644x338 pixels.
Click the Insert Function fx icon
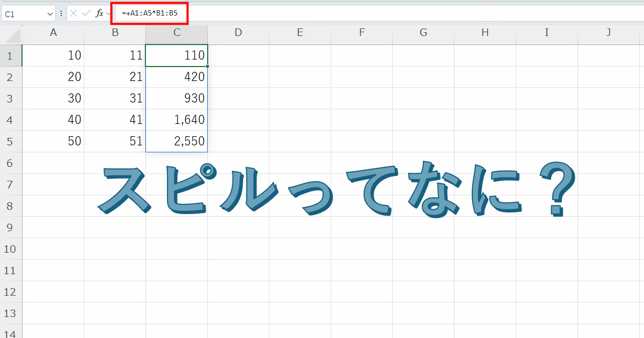coord(99,13)
